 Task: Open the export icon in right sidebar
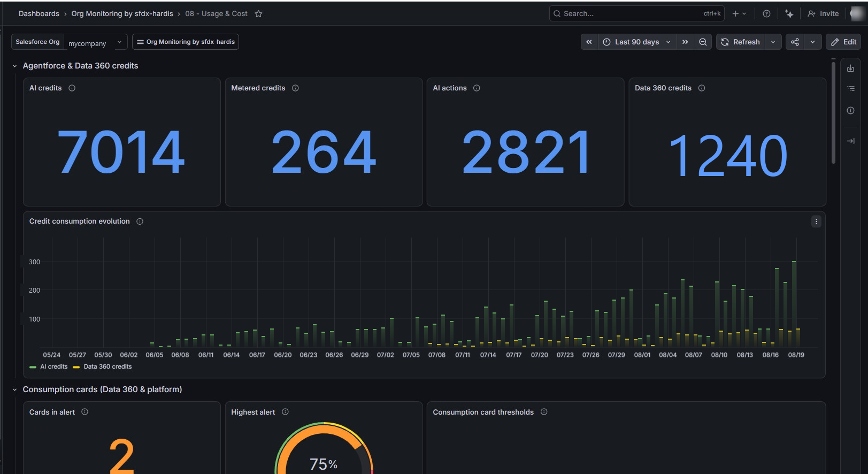click(851, 68)
